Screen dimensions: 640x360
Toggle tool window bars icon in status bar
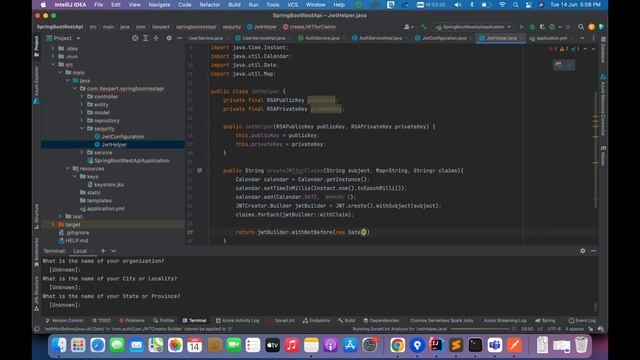click(37, 329)
